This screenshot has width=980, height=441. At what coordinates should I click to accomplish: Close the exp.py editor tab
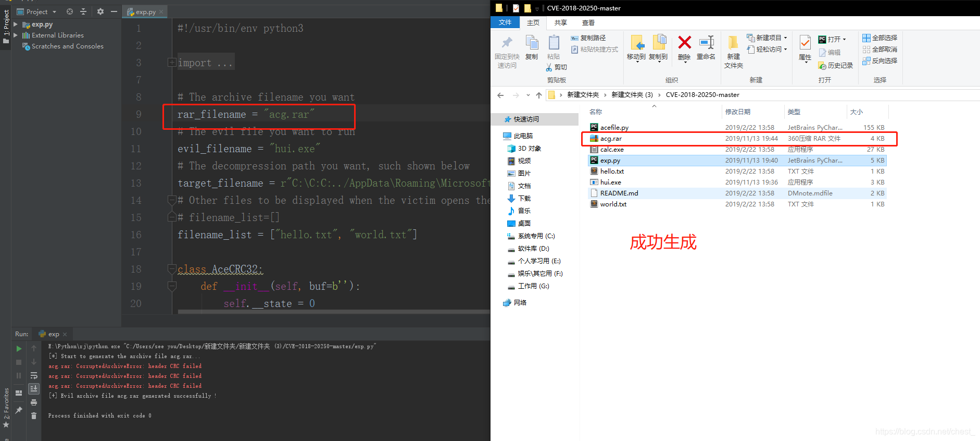161,12
